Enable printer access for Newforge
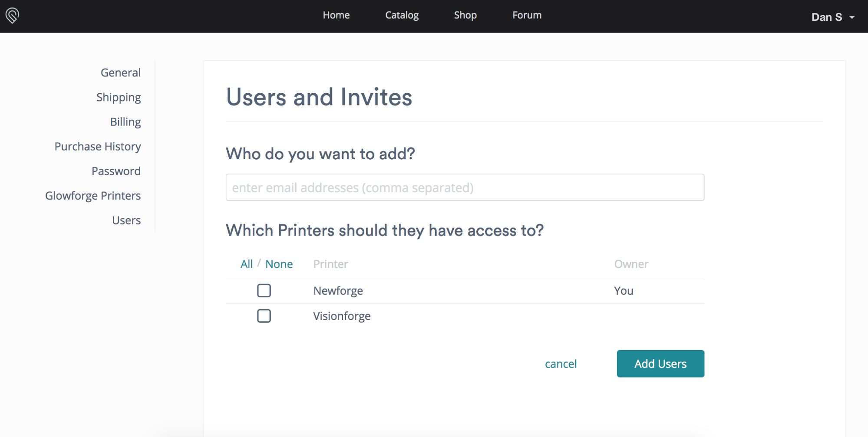The height and width of the screenshot is (437, 868). [264, 290]
